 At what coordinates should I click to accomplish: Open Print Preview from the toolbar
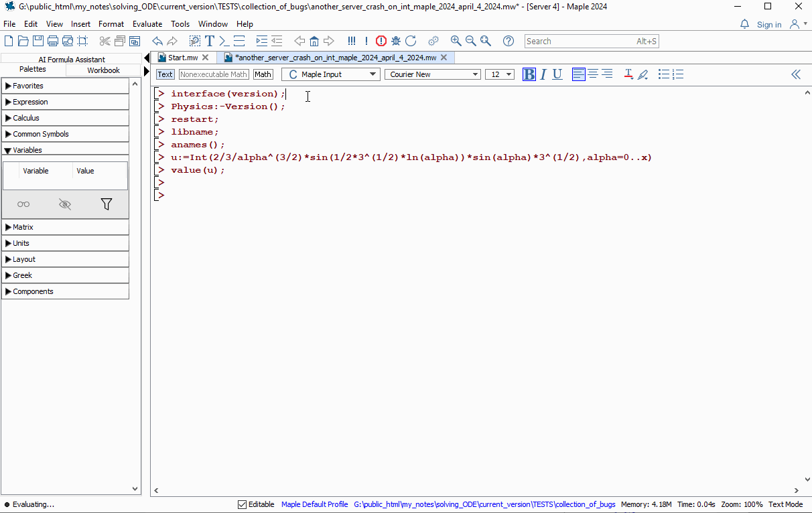pos(68,41)
